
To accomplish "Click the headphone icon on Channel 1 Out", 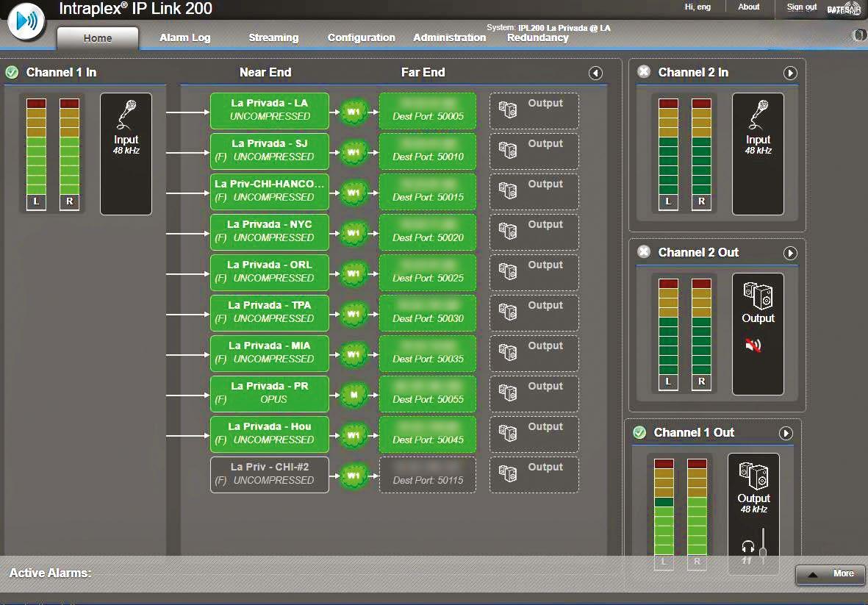I will 748,548.
